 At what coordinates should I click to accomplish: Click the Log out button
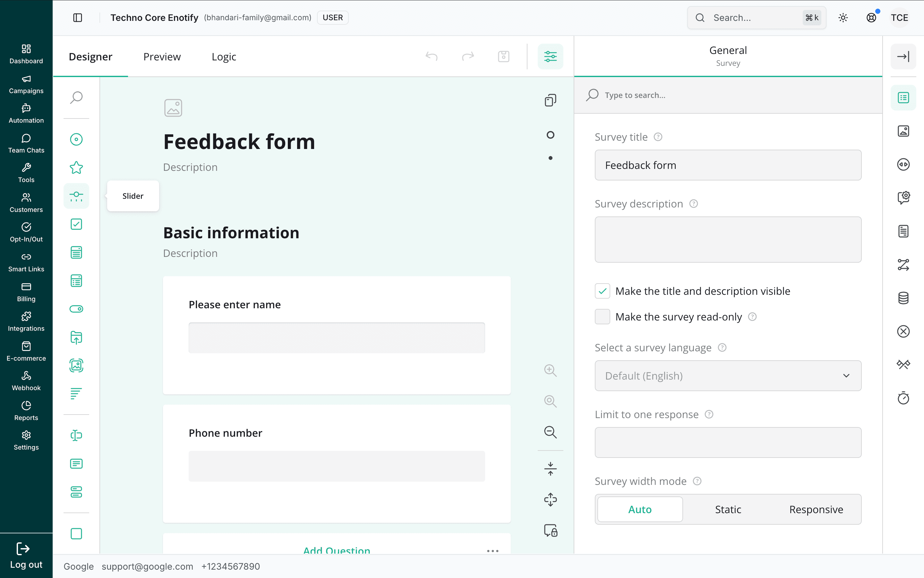pos(26,556)
